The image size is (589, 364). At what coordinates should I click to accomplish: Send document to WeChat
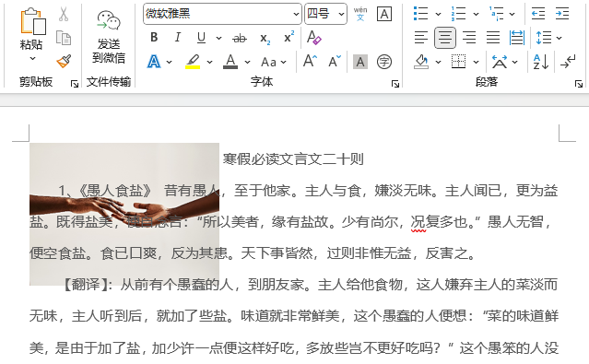point(108,37)
